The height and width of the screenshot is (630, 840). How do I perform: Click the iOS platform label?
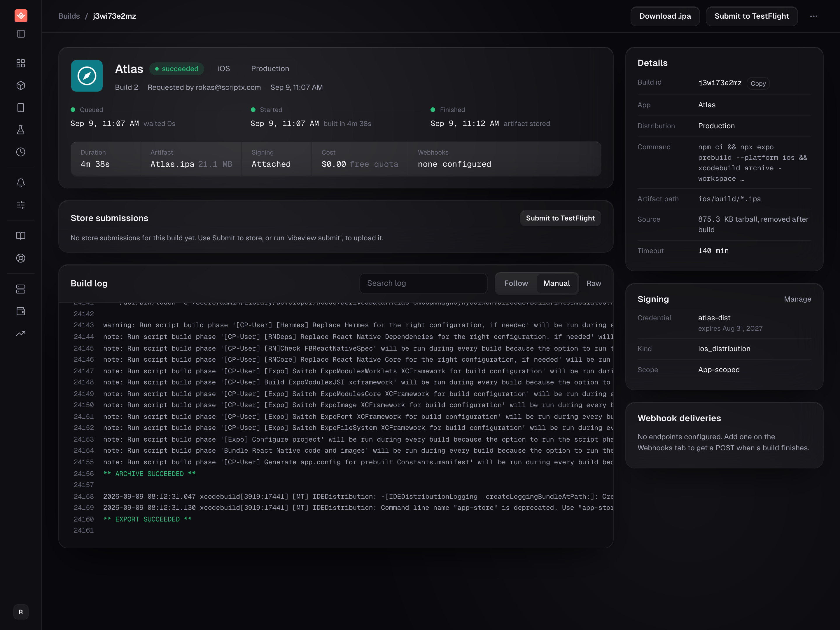[x=224, y=69]
